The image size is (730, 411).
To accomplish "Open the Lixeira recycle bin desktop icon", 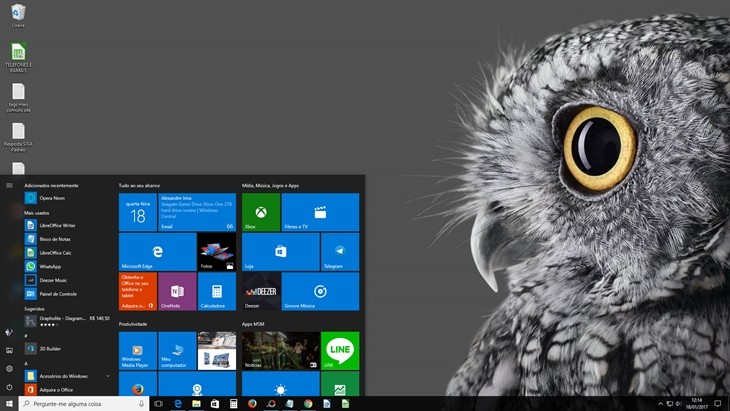I will 18,15.
